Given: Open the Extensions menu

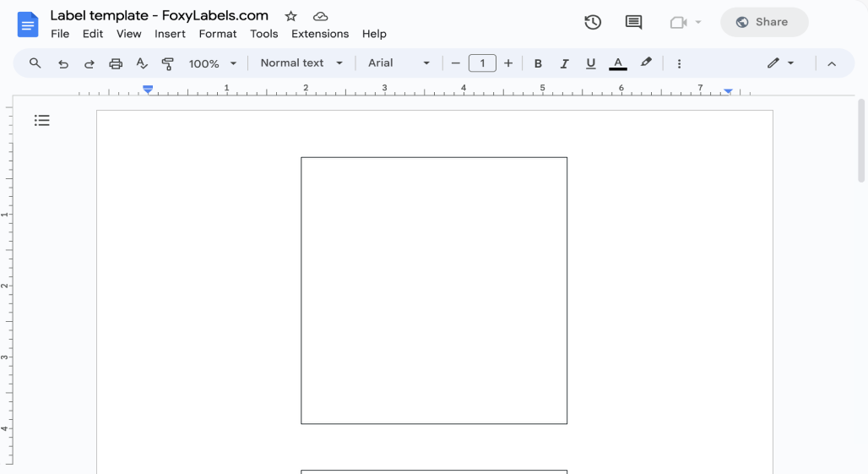Looking at the screenshot, I should pos(320,34).
